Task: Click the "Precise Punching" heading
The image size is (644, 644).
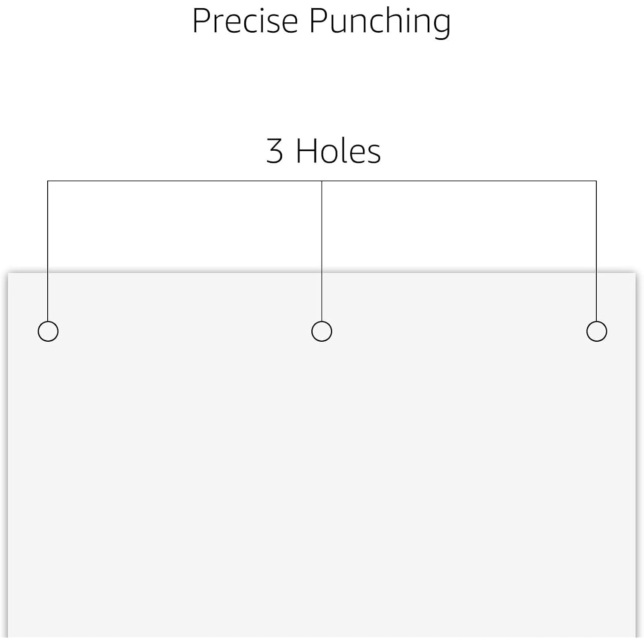Action: click(321, 21)
